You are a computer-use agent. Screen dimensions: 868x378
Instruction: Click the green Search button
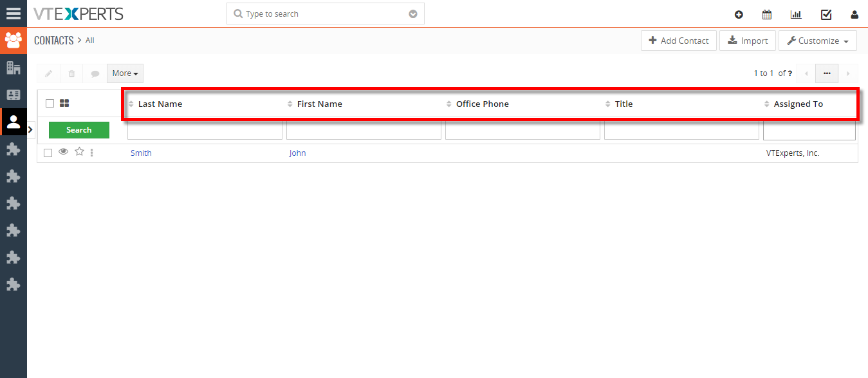point(79,130)
